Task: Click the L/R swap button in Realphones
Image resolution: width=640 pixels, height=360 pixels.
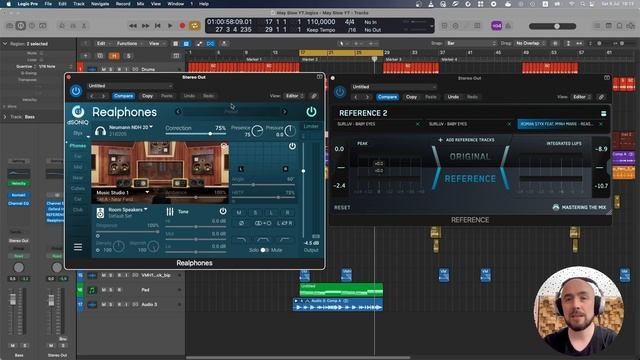Action: pos(284,223)
